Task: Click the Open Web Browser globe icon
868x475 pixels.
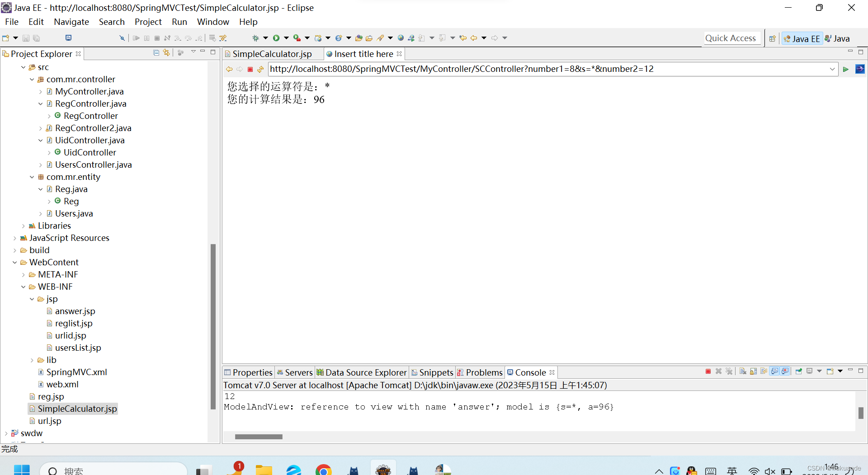Action: [401, 38]
